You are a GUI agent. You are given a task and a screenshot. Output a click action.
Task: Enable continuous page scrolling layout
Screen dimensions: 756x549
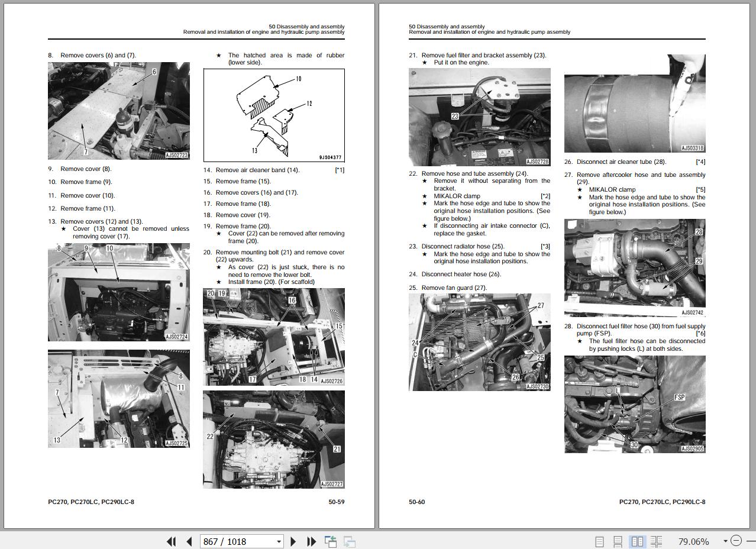618,541
